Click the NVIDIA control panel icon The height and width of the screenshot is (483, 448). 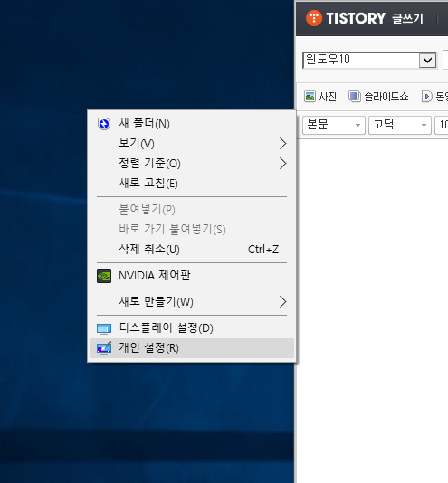(x=104, y=276)
